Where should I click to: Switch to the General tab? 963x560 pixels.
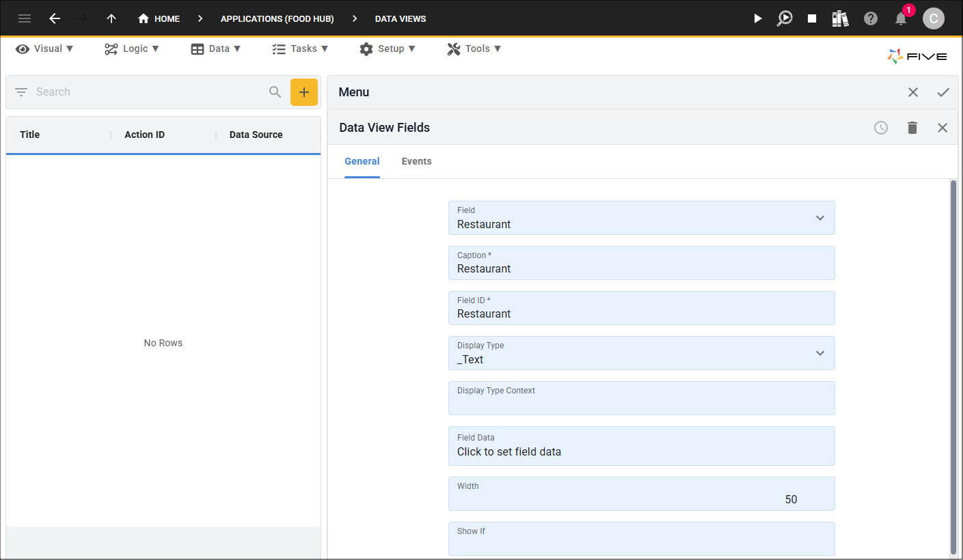(362, 162)
